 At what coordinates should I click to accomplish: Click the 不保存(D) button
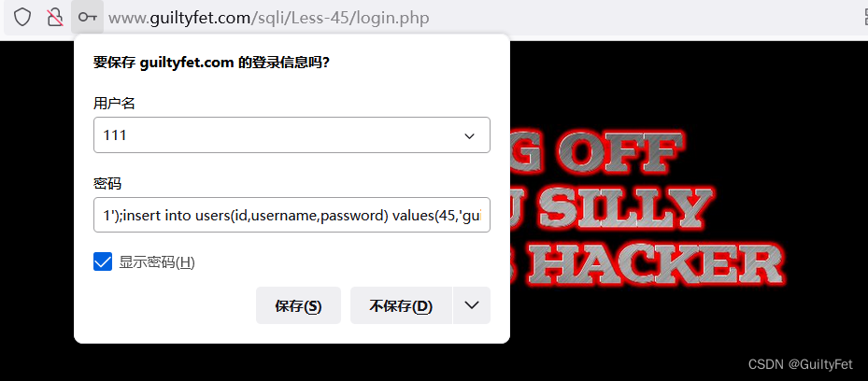(401, 305)
